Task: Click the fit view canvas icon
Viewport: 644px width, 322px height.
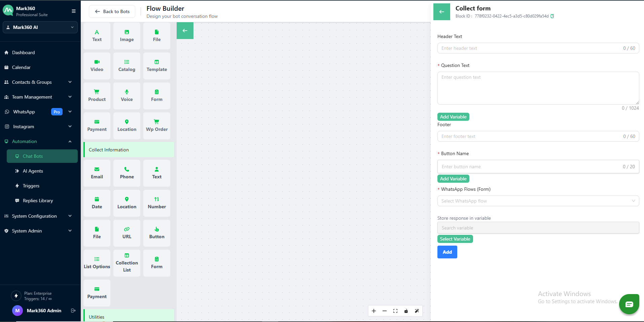Action: coord(395,311)
